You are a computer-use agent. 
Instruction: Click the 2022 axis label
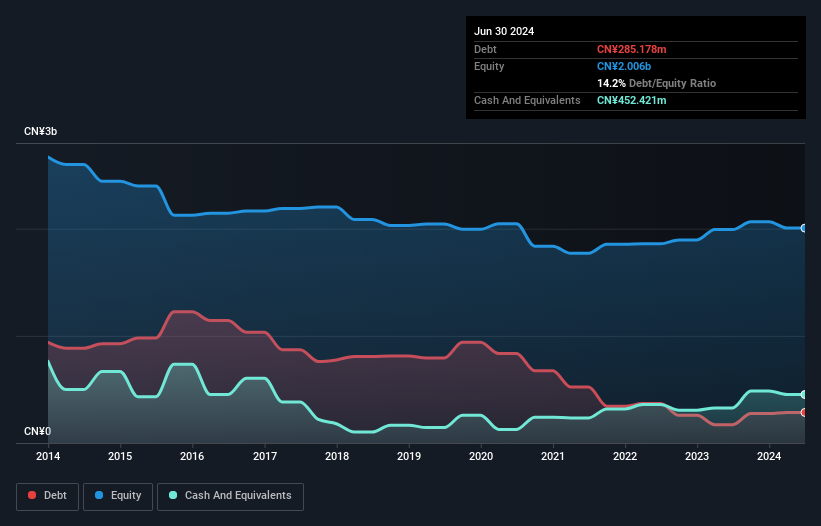coord(625,456)
